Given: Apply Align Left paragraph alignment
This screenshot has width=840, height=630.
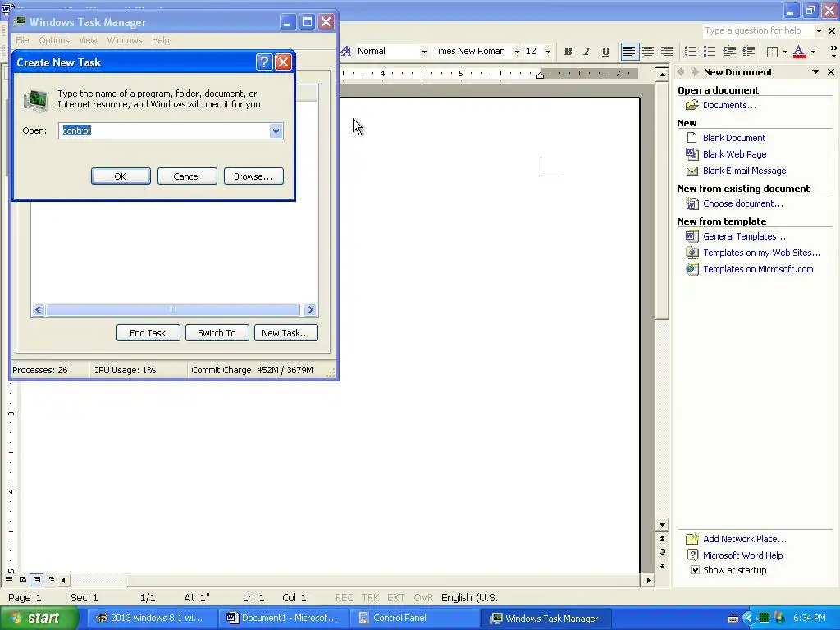Looking at the screenshot, I should pyautogui.click(x=629, y=52).
